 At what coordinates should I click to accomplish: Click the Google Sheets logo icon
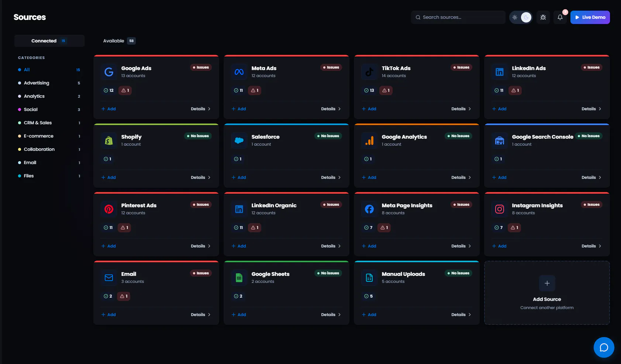[239, 278]
